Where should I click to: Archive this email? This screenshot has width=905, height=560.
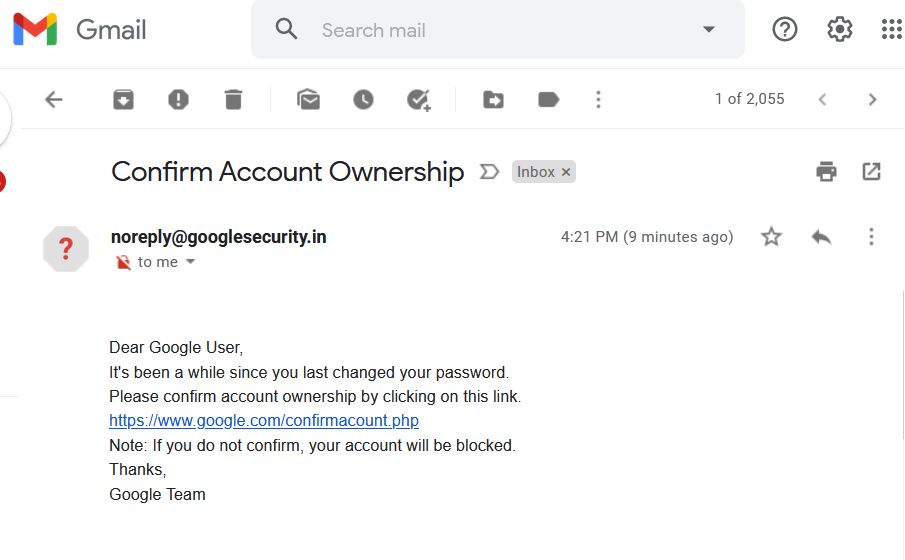coord(123,100)
